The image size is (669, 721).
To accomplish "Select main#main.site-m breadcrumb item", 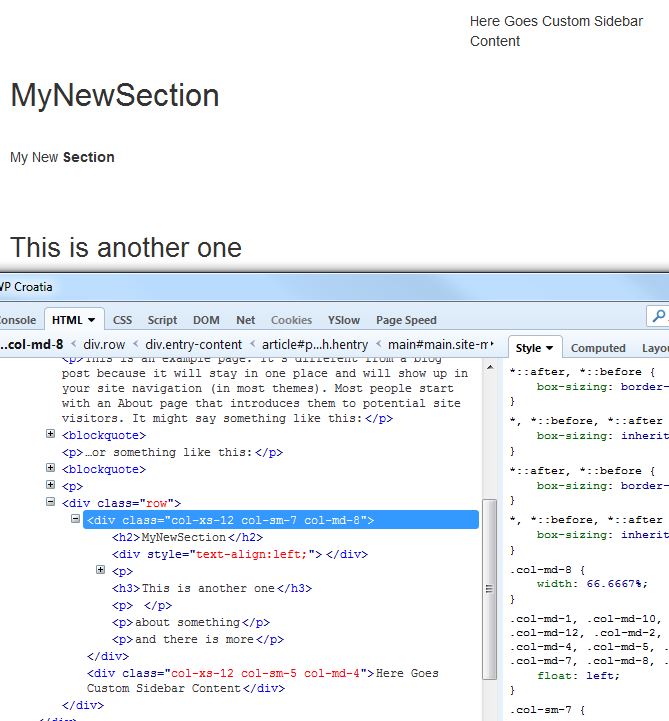I will coord(438,344).
